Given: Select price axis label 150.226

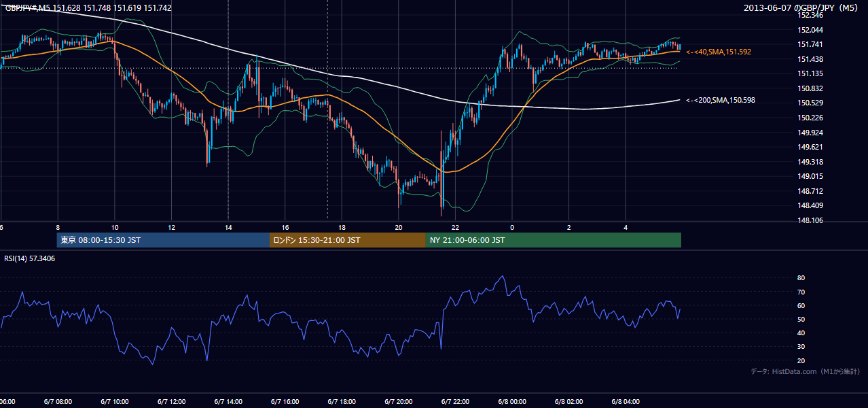Looking at the screenshot, I should [x=810, y=118].
